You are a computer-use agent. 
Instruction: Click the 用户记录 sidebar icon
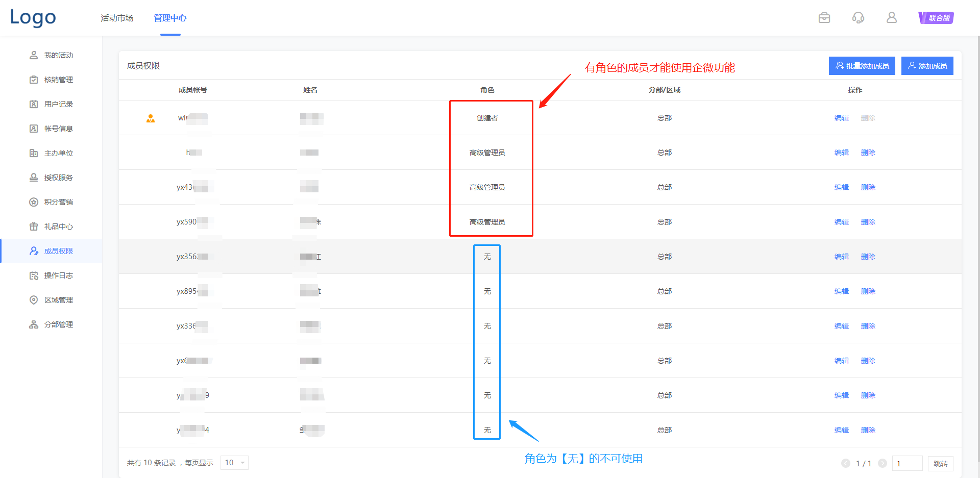point(34,104)
